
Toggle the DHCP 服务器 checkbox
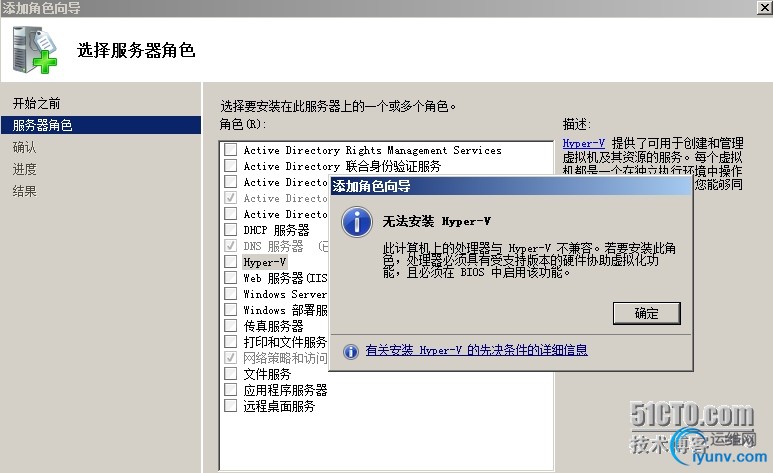(x=231, y=229)
